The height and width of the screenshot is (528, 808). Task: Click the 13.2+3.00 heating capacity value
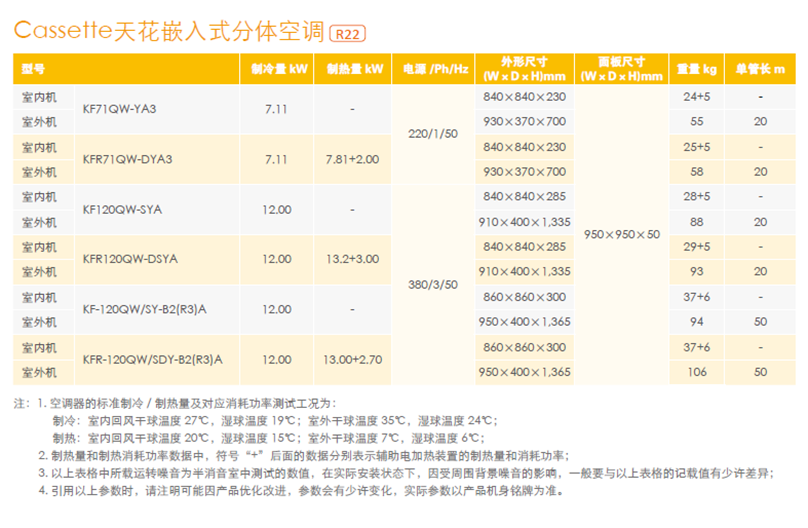pyautogui.click(x=354, y=259)
